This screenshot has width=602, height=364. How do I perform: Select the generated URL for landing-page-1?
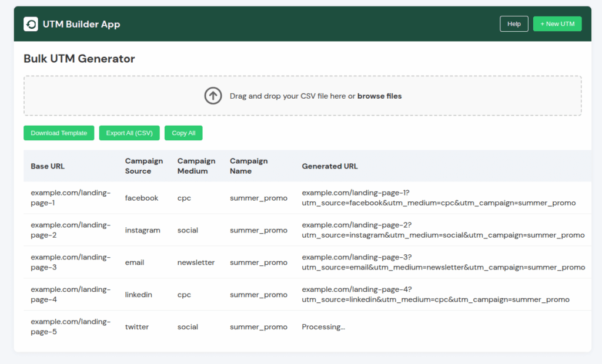(x=438, y=198)
